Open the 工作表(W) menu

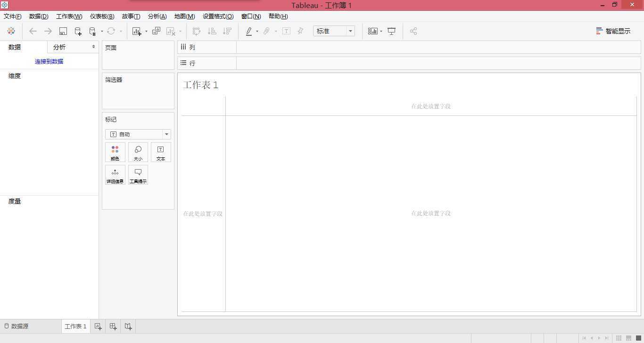click(69, 16)
